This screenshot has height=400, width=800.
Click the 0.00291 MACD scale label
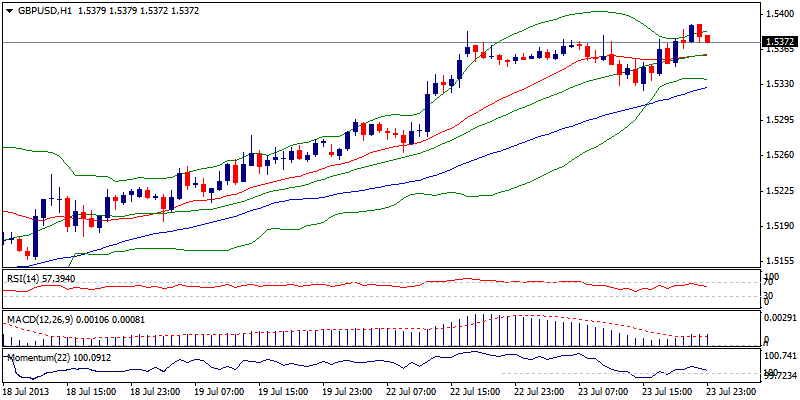point(777,317)
